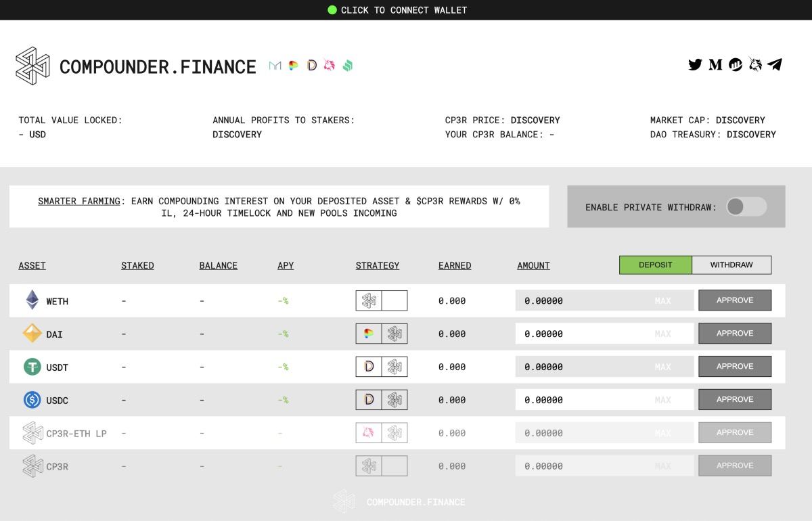This screenshot has width=812, height=521.
Task: Click the CP3R token icon in last row
Action: (32, 466)
